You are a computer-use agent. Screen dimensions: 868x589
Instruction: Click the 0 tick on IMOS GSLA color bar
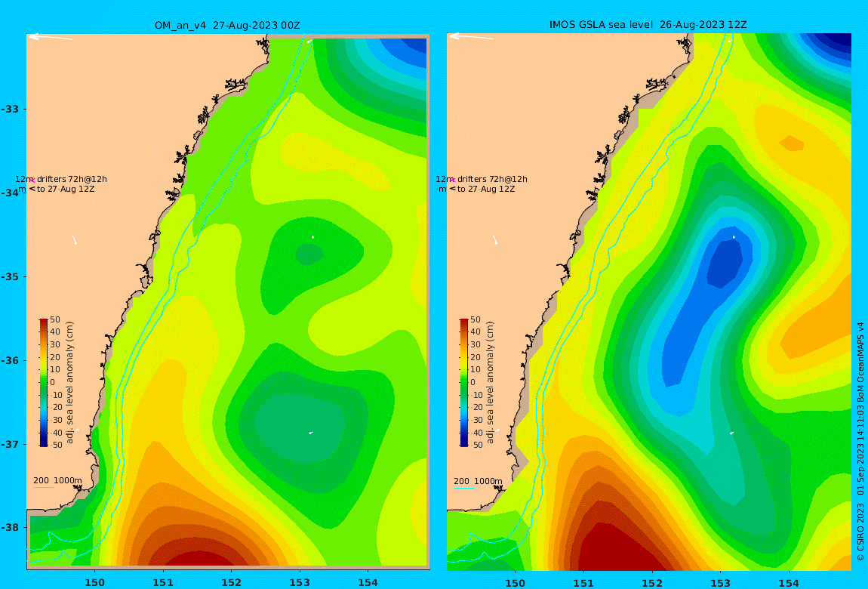473,383
